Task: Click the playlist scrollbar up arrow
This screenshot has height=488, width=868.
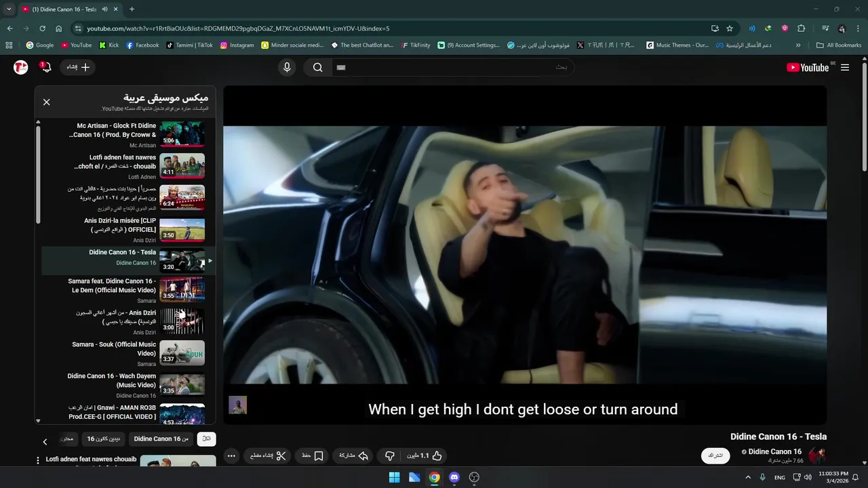Action: click(38, 122)
